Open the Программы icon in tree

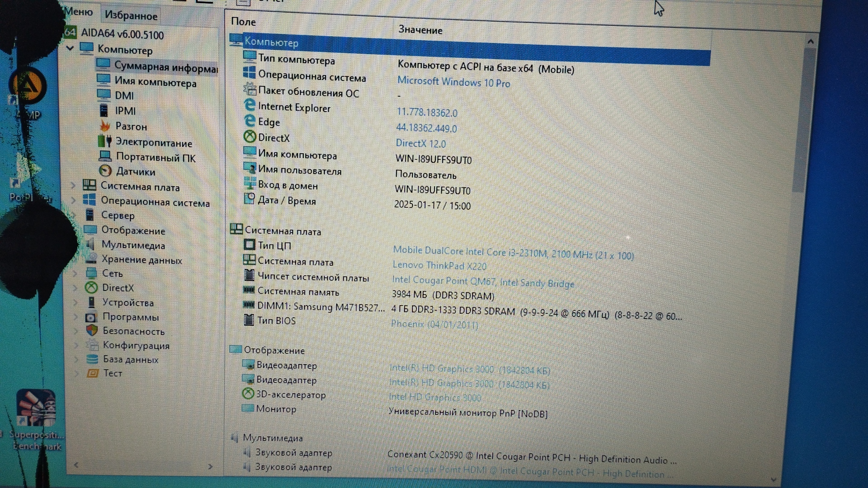91,317
